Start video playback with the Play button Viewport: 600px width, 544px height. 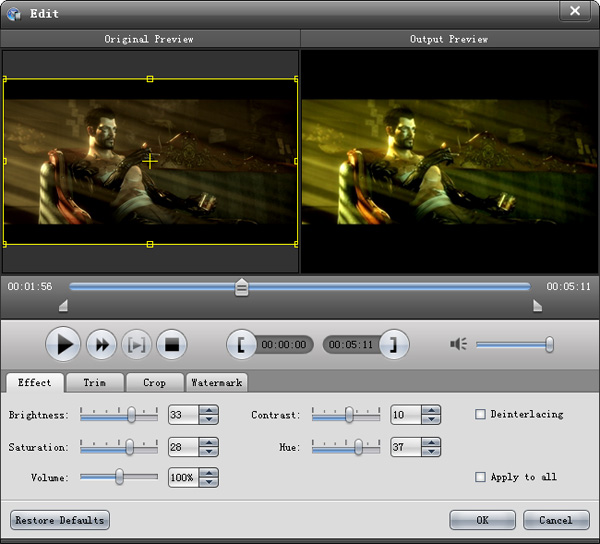pos(63,344)
